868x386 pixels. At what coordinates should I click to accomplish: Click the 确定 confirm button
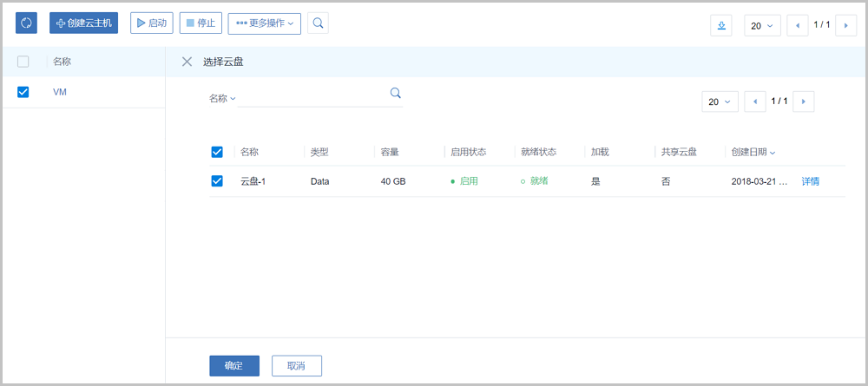point(234,366)
